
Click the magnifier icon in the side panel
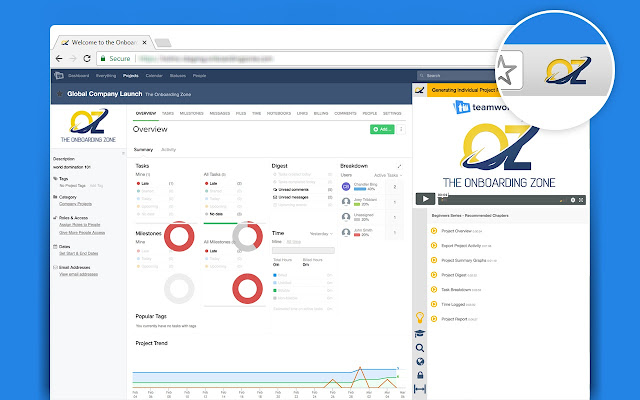point(420,348)
